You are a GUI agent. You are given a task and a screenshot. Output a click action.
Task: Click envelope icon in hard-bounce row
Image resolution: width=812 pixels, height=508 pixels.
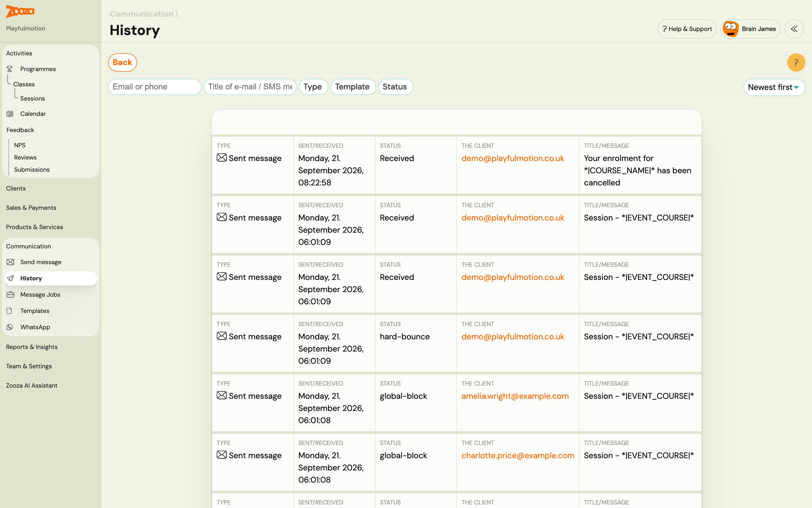222,336
